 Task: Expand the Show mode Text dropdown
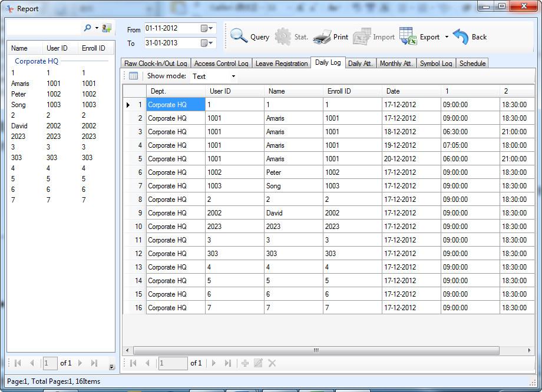[233, 77]
